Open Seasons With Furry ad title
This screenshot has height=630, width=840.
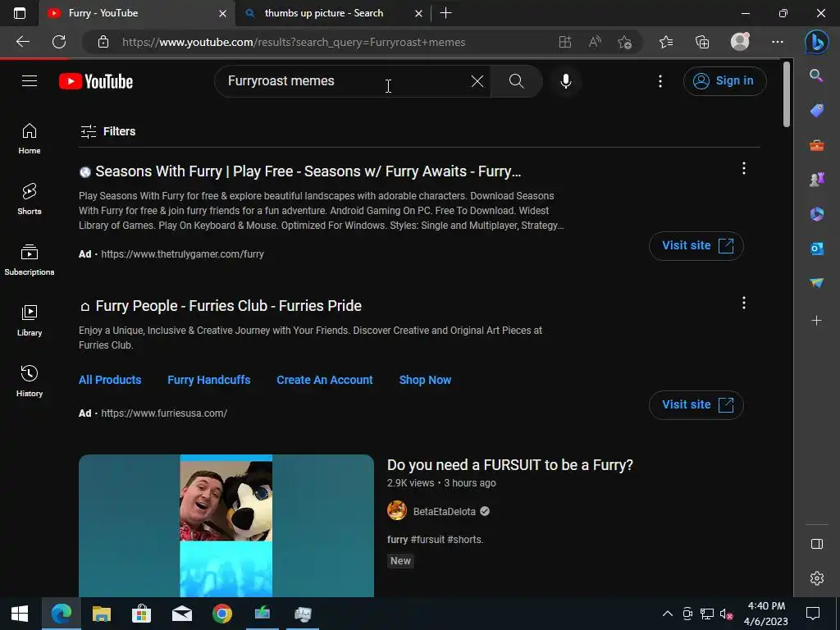[308, 171]
